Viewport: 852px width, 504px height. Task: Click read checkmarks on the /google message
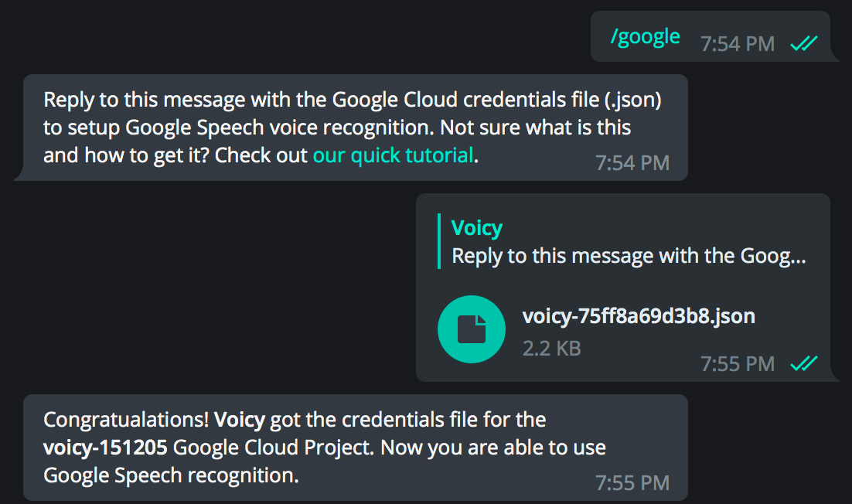click(803, 43)
